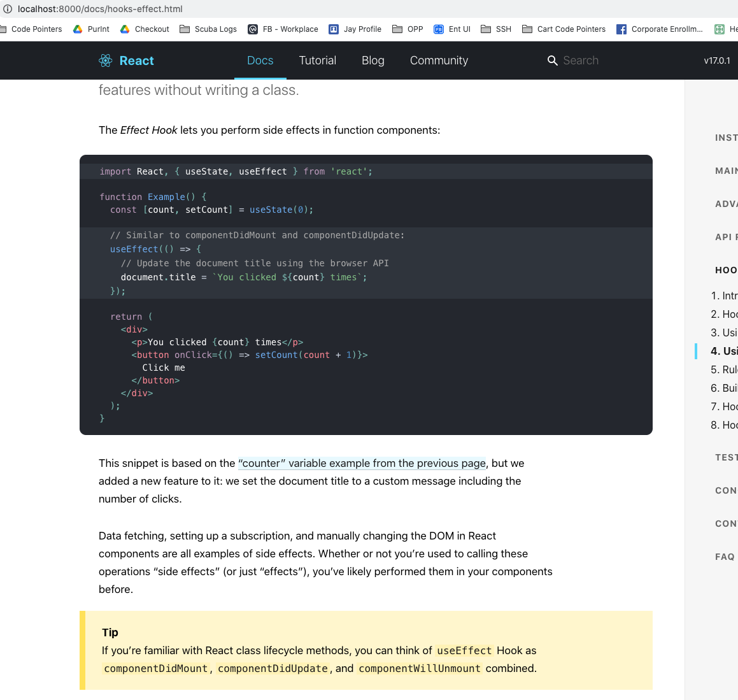Open Corporate Enrollment Facebook bookmark icon
Image resolution: width=738 pixels, height=700 pixels.
pos(621,29)
